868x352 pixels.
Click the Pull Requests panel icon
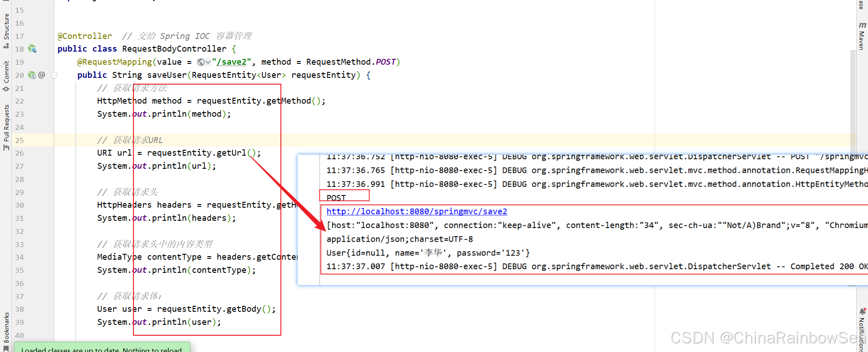[6, 147]
